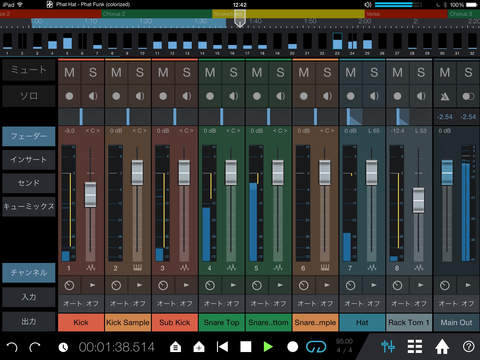Select the Snare Top channel name label

222,322
